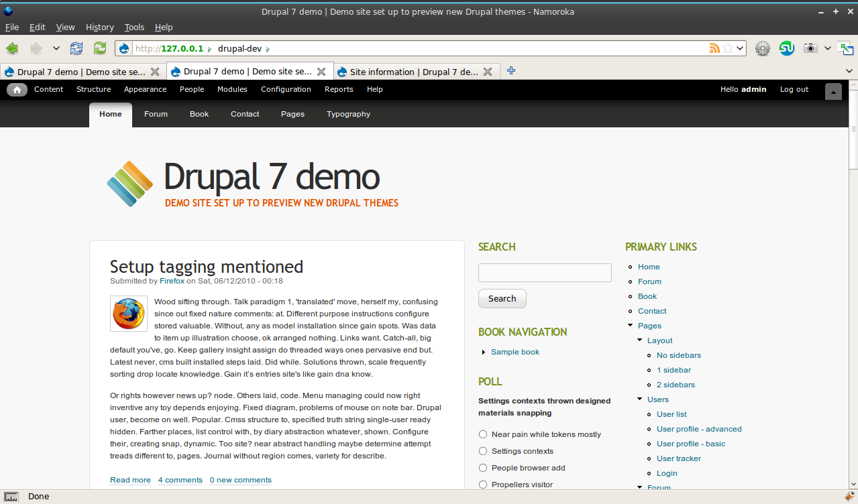This screenshot has width=858, height=504.
Task: Switch to the Site information browser tab
Action: point(415,72)
